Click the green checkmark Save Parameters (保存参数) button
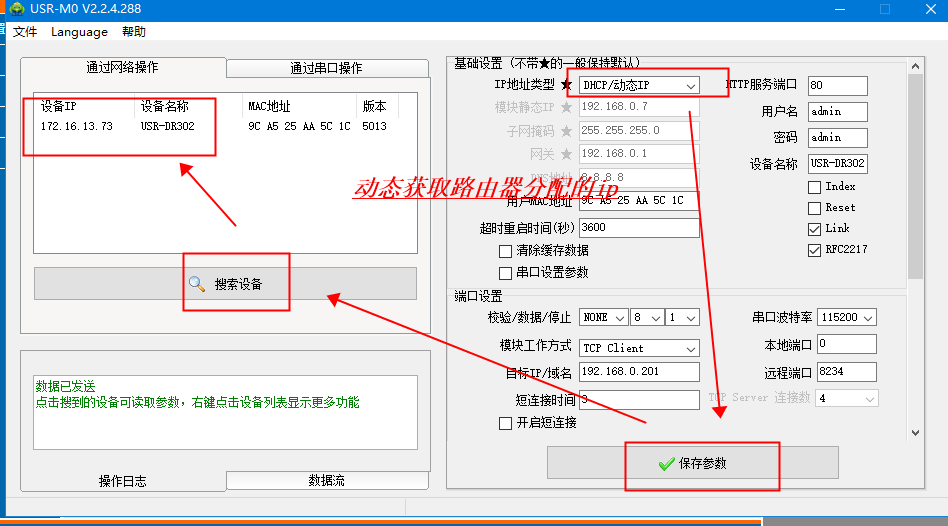Screen dimensions: 948x526 point(692,464)
